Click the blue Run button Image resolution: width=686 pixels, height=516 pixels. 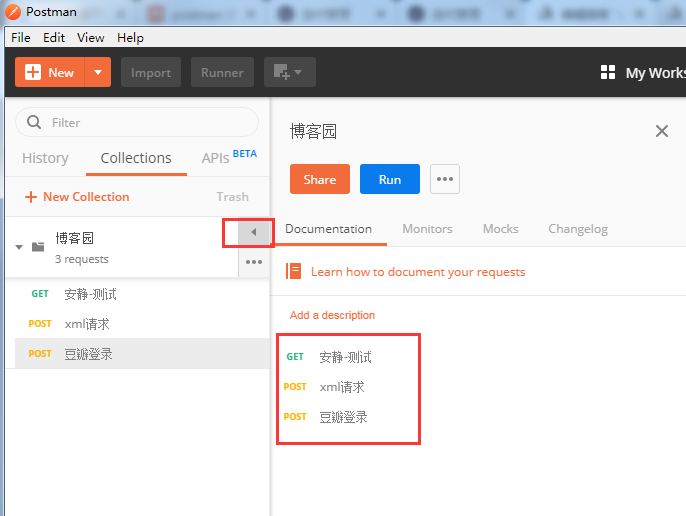pos(390,179)
